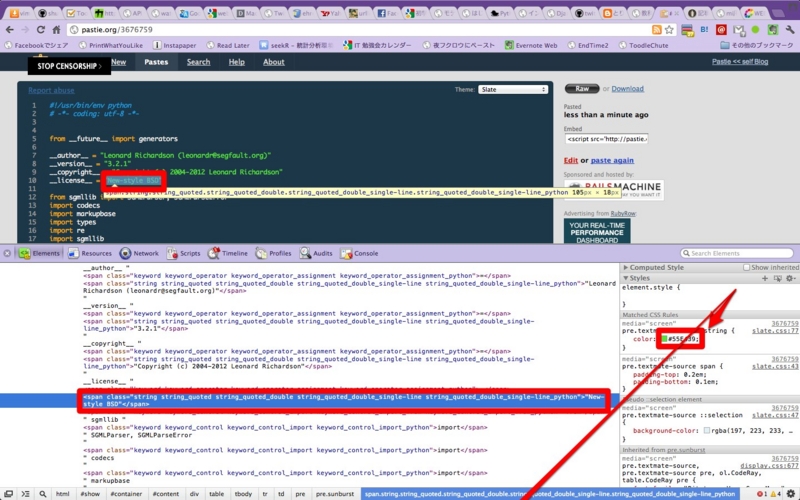
Task: Switch to the Timeline panel
Action: click(x=228, y=253)
